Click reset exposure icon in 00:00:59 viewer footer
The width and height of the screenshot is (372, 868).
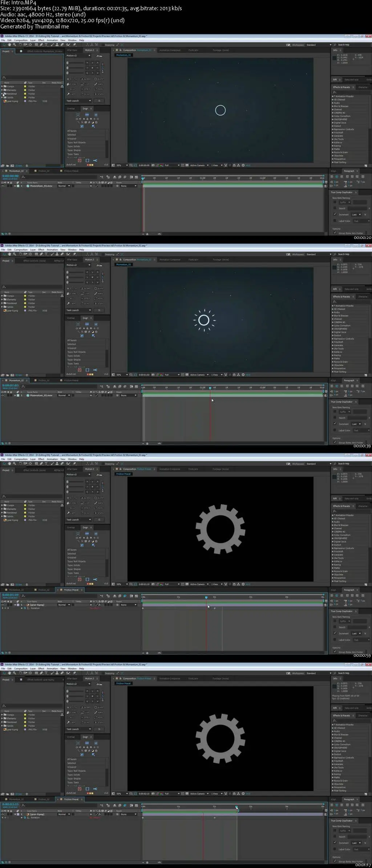click(x=243, y=584)
